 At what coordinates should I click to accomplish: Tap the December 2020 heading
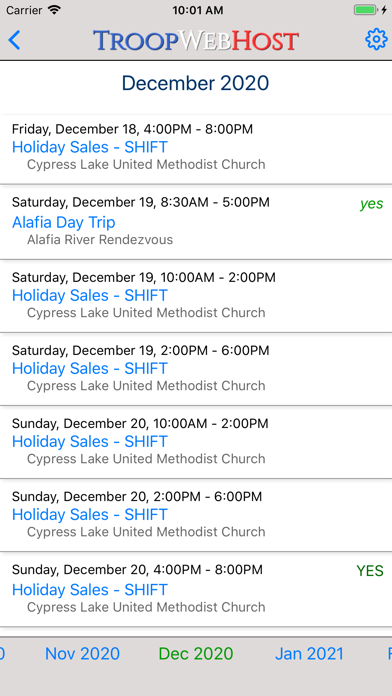tap(195, 83)
